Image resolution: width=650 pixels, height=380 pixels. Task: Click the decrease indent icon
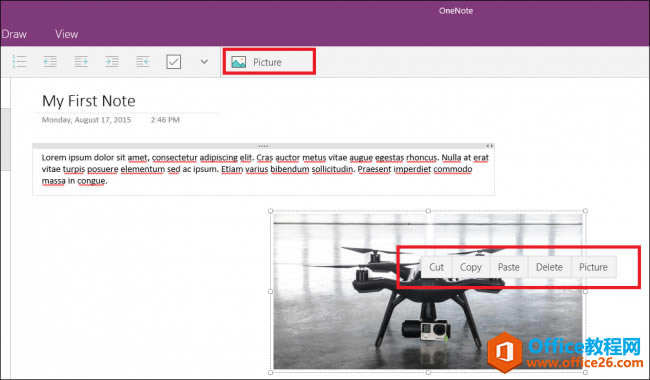pyautogui.click(x=50, y=62)
